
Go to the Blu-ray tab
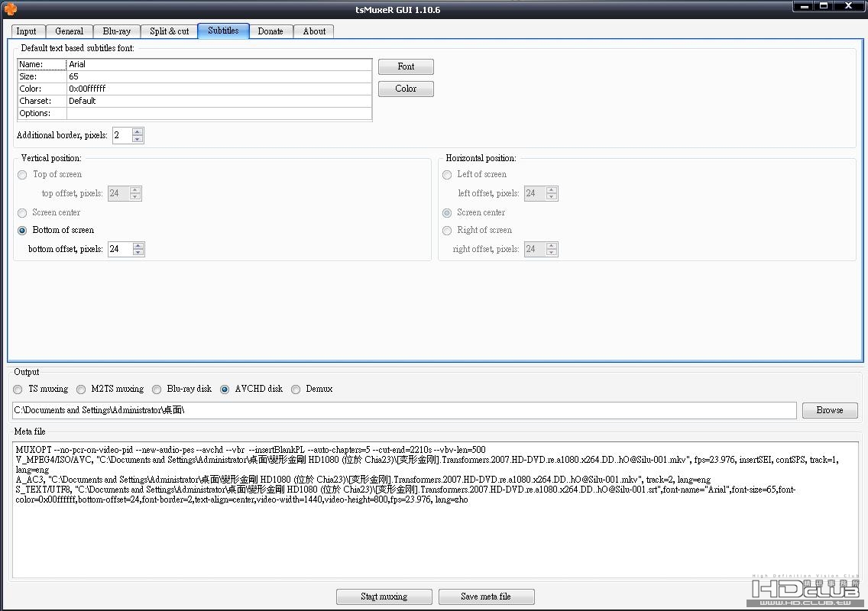tap(117, 31)
